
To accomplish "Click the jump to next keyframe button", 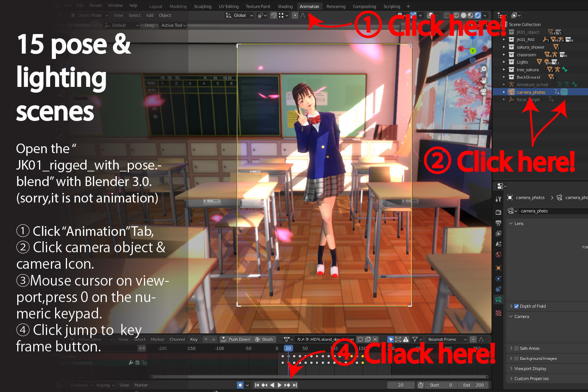I will pyautogui.click(x=287, y=385).
